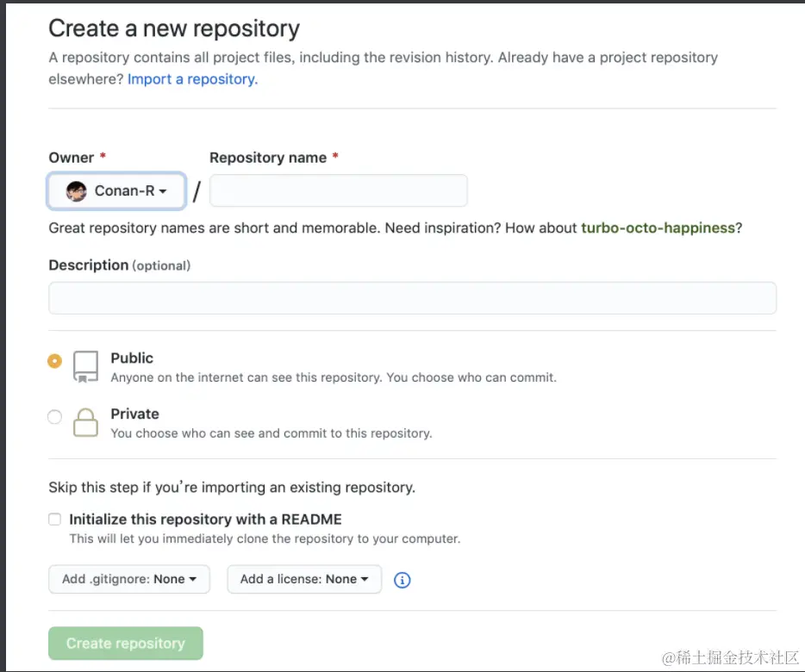Click the Private option label
Image resolution: width=805 pixels, height=672 pixels.
[135, 414]
